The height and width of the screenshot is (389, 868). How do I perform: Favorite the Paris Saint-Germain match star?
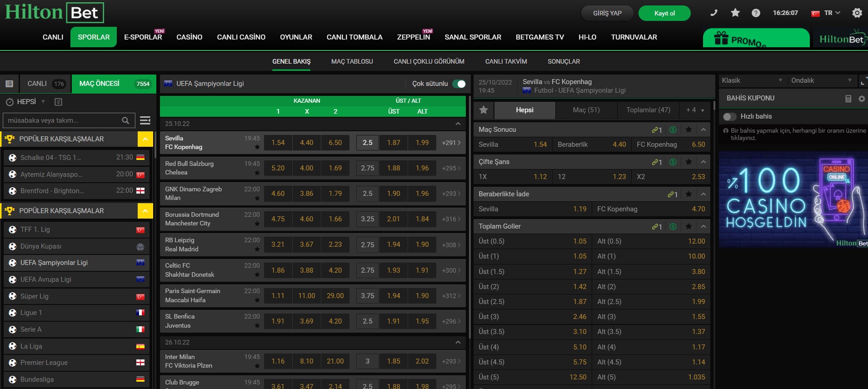[x=257, y=300]
